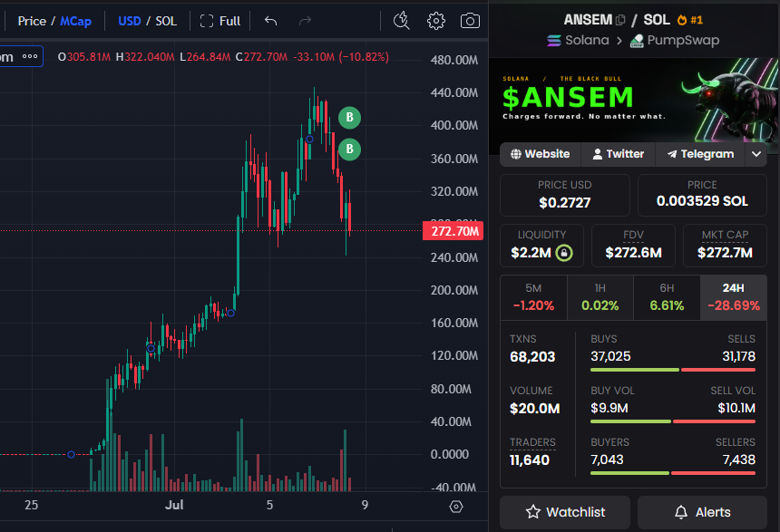The width and height of the screenshot is (780, 532).
Task: Select USD chart denomination
Action: tap(130, 21)
